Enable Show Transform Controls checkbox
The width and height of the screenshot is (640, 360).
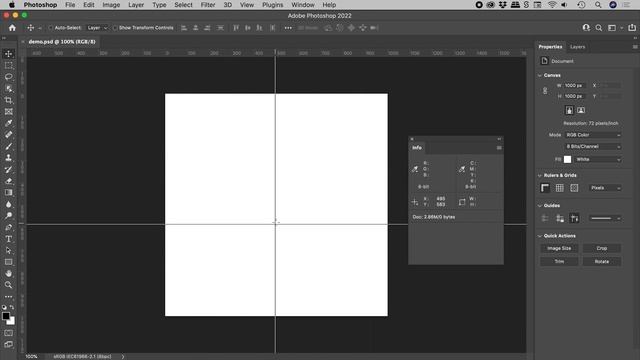pyautogui.click(x=115, y=28)
